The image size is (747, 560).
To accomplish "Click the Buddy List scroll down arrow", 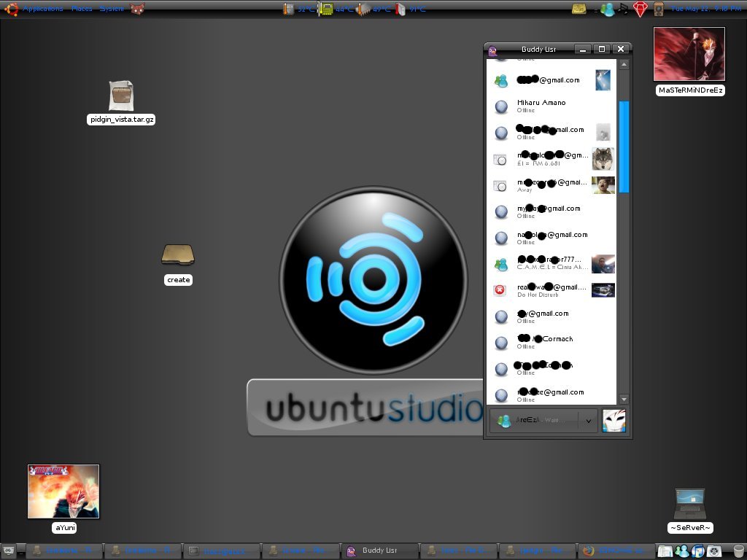I will 624,399.
